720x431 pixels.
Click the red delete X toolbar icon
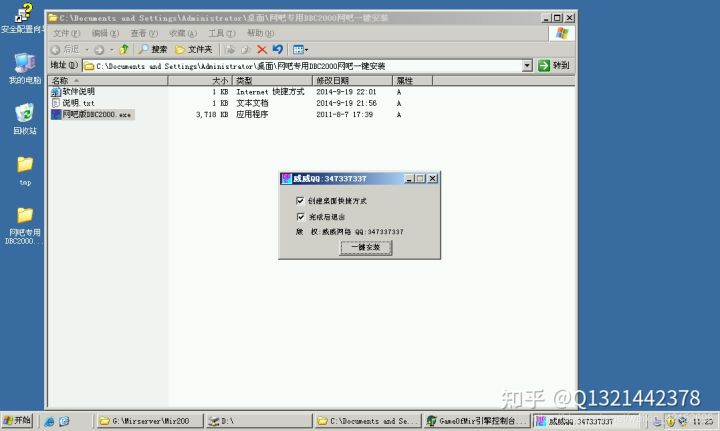pyautogui.click(x=262, y=49)
